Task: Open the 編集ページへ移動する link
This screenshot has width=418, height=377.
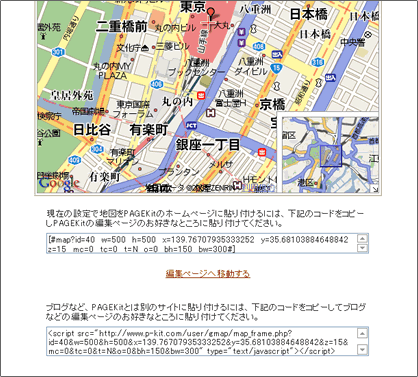Action: pos(208,274)
